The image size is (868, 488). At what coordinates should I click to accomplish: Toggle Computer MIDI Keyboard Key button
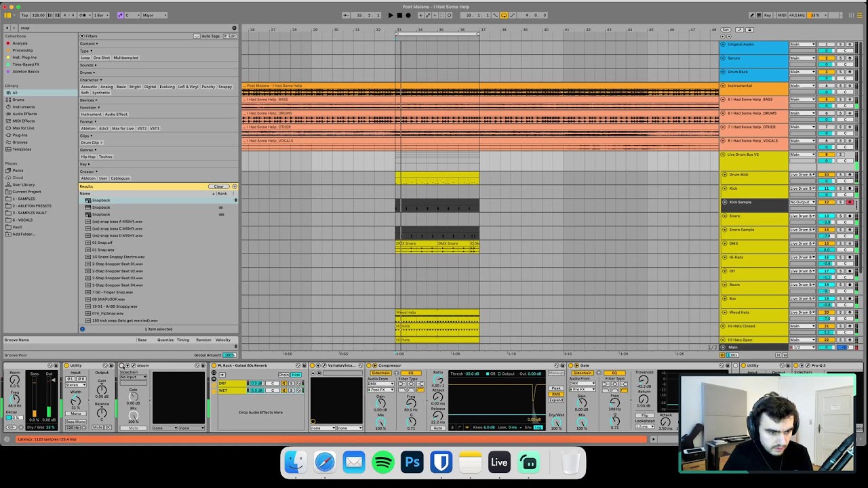click(767, 15)
